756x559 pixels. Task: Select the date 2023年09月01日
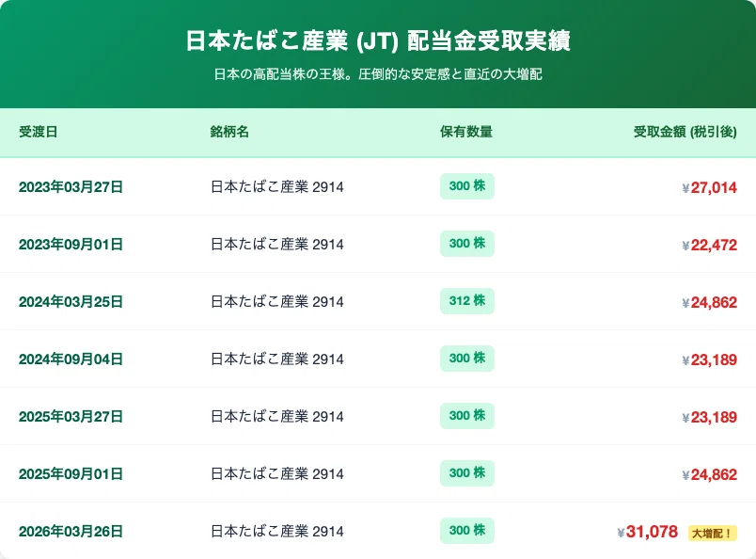(71, 245)
